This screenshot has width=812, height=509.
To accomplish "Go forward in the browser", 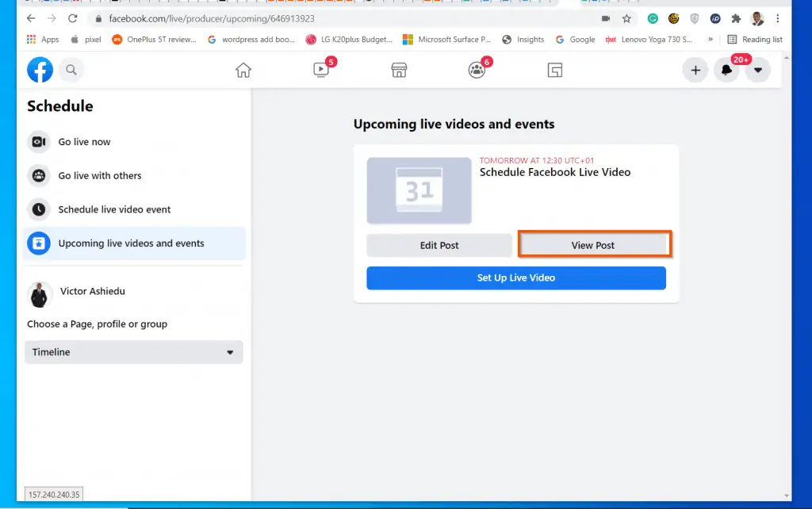I will click(52, 19).
